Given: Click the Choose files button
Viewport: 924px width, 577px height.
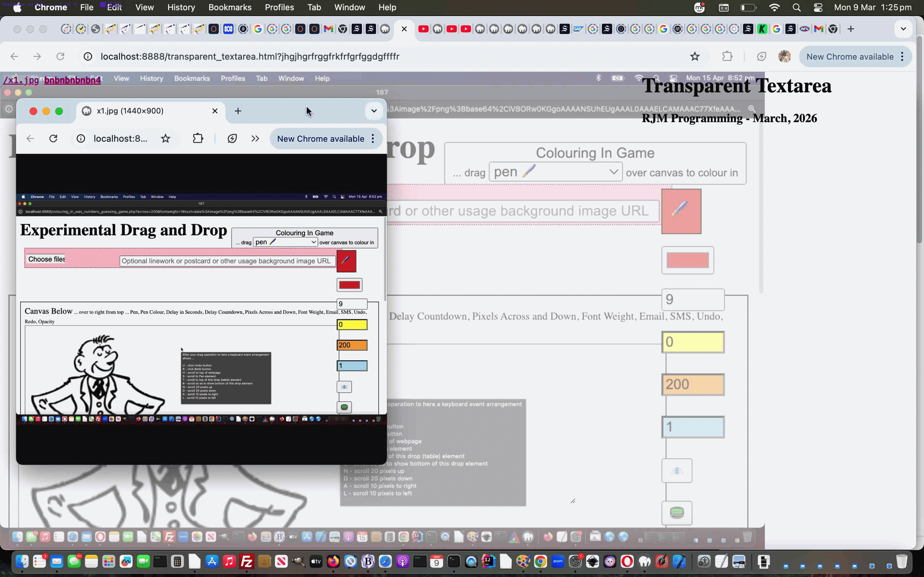Looking at the screenshot, I should [x=46, y=259].
